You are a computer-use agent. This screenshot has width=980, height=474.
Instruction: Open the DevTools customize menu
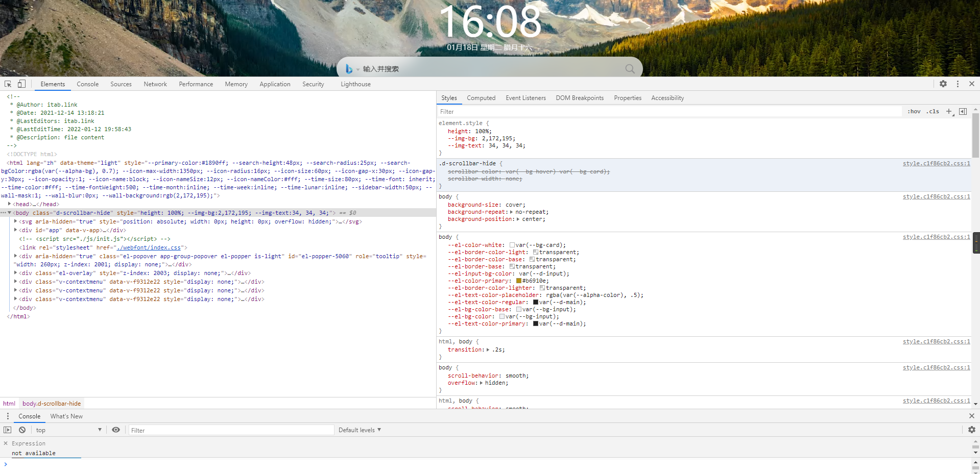pos(958,84)
